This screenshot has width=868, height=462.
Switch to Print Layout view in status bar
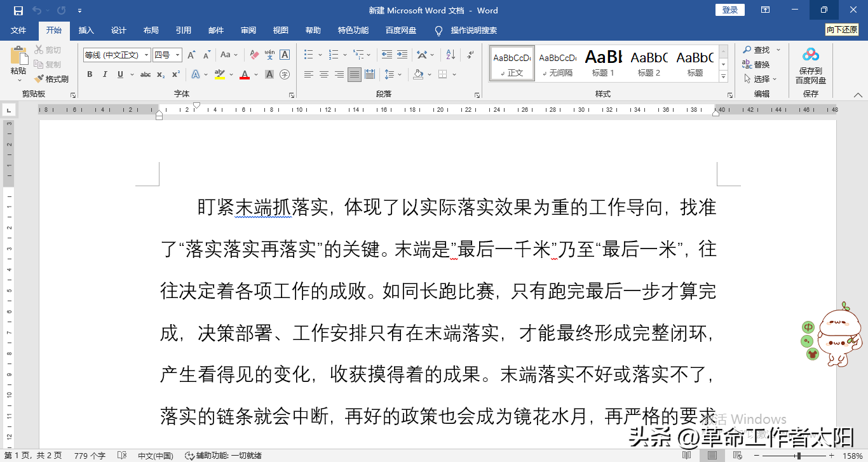click(x=712, y=456)
